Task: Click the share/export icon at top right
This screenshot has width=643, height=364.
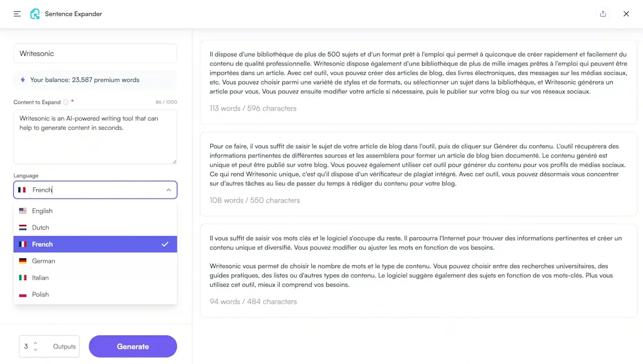Action: [603, 13]
